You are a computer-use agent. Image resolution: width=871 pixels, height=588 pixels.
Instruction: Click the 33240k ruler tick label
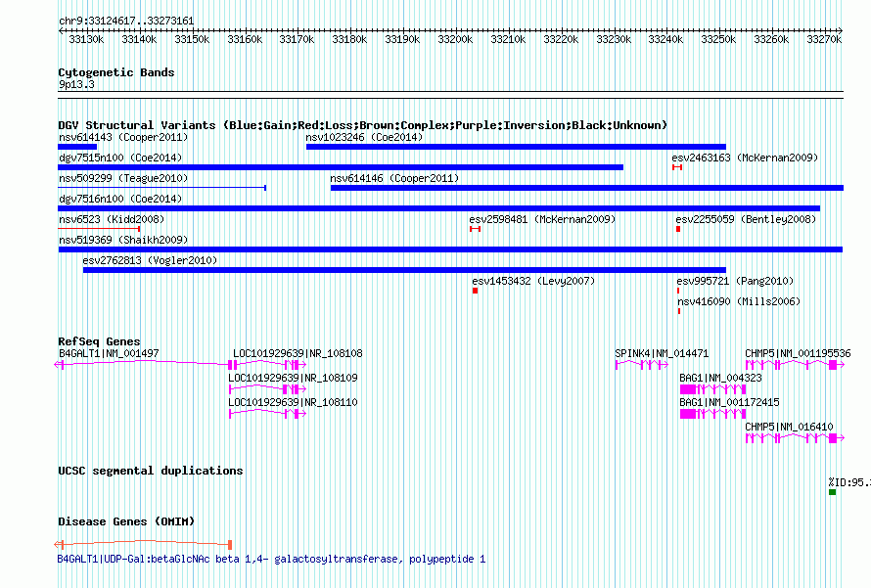(x=665, y=39)
